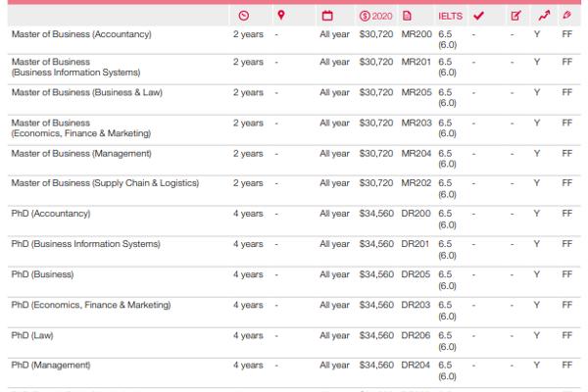The width and height of the screenshot is (588, 392).
Task: Click the upward trend arrow icon
Action: tap(544, 16)
